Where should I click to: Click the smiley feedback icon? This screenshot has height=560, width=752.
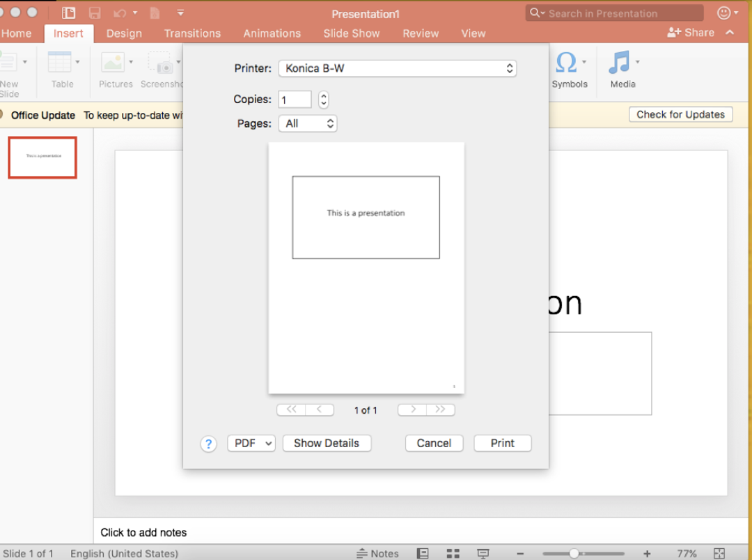724,13
